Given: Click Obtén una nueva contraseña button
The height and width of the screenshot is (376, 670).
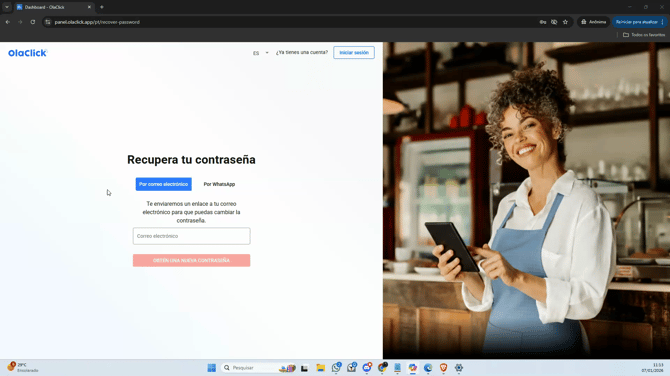Looking at the screenshot, I should pyautogui.click(x=191, y=260).
